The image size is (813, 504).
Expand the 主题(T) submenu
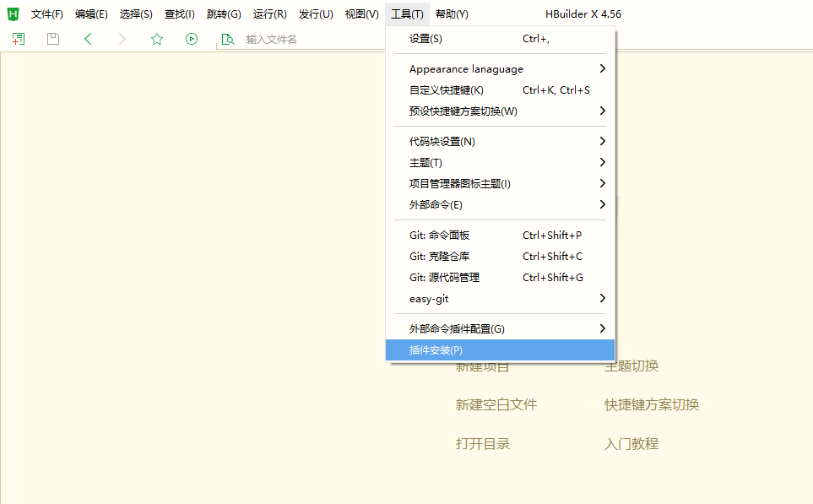pyautogui.click(x=501, y=163)
